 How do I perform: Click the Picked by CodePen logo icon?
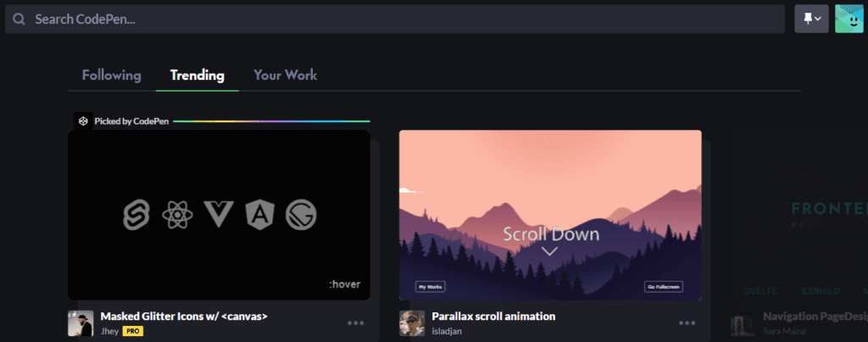point(83,121)
